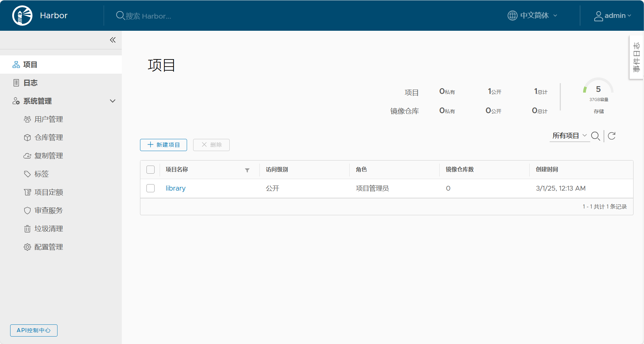Go to 配置管理 page
Screen dimensions: 644x344
click(x=49, y=247)
